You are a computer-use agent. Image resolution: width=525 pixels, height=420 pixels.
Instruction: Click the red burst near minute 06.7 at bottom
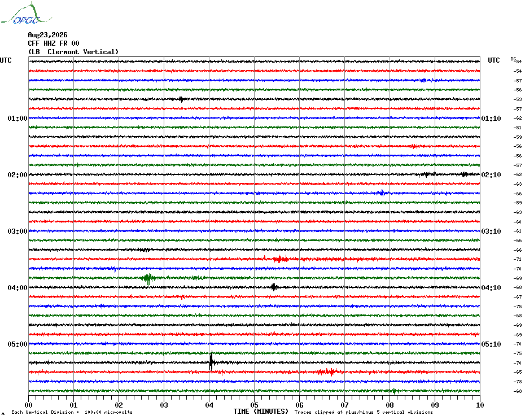pos(328,372)
